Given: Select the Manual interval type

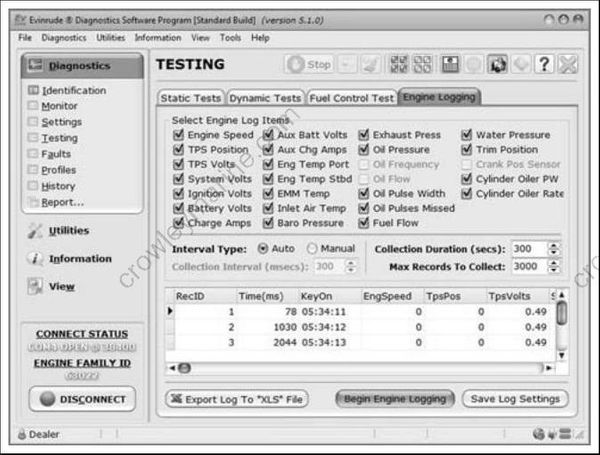Looking at the screenshot, I should pos(312,248).
